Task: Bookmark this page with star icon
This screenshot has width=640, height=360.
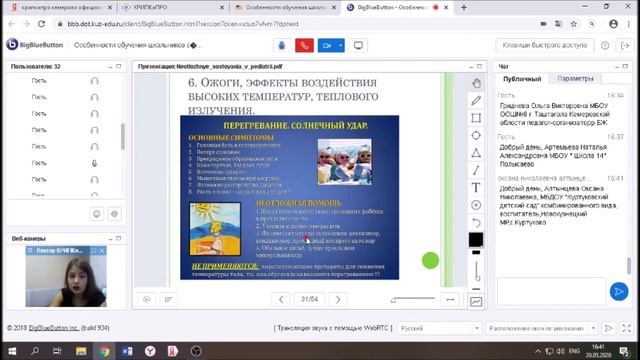Action: (573, 24)
